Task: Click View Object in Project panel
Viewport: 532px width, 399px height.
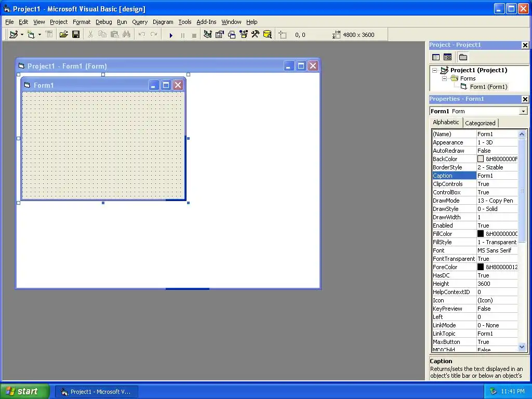Action: tap(447, 57)
